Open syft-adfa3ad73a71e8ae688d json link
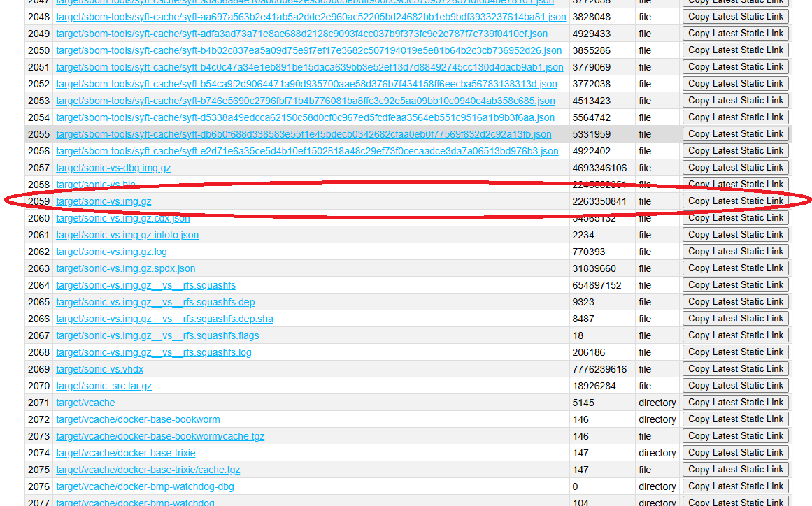Screen dimensions: 812x506 pos(302,34)
